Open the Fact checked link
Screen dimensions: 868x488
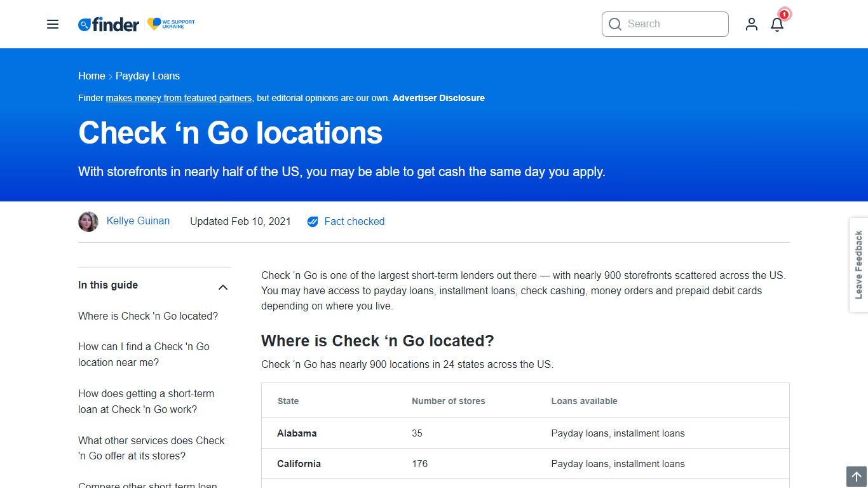click(x=355, y=222)
